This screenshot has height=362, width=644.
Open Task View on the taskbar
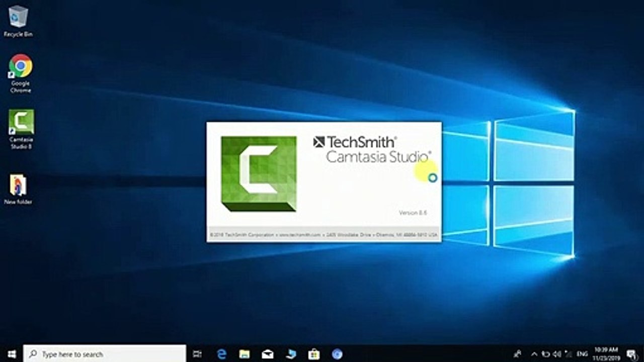tap(197, 354)
